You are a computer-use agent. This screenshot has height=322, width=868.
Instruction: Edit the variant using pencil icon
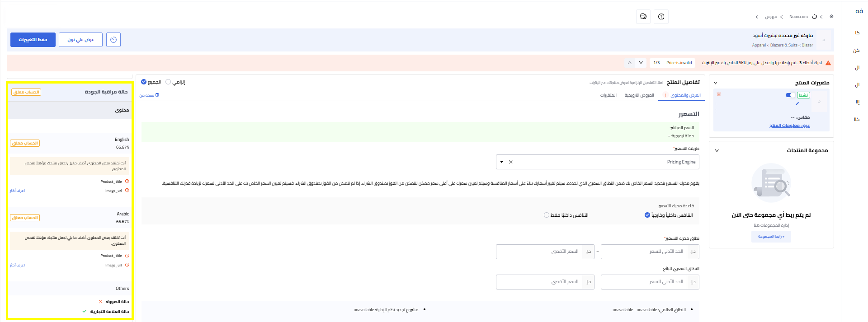pos(797,103)
